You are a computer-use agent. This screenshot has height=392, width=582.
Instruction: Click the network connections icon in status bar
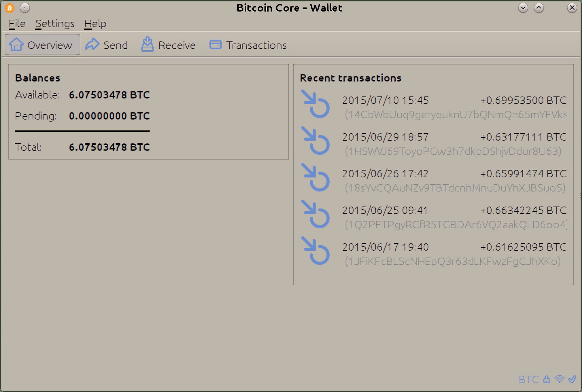tap(559, 379)
